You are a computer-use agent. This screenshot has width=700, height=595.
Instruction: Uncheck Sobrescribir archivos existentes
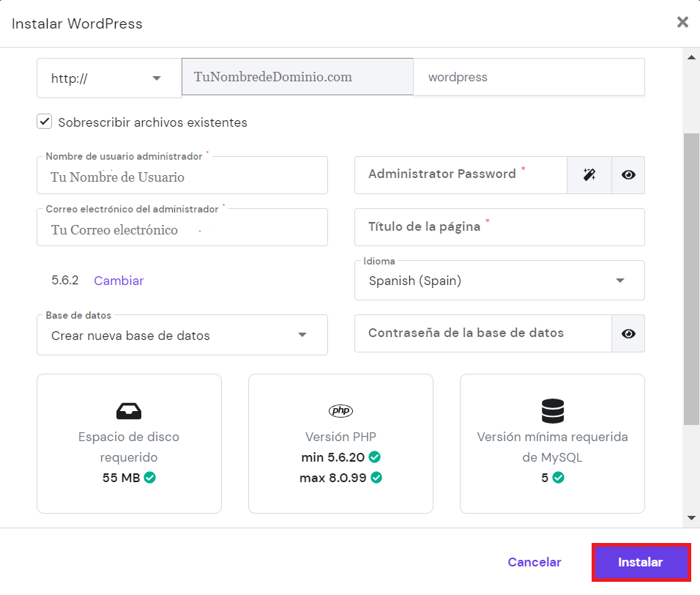[44, 122]
